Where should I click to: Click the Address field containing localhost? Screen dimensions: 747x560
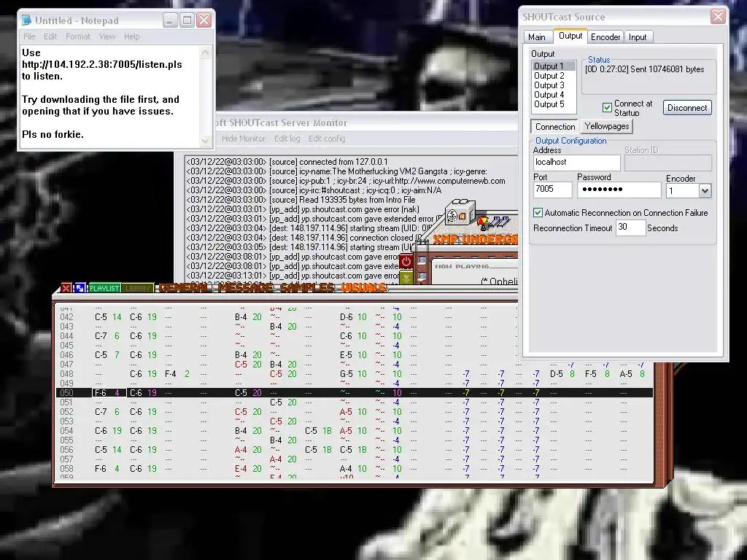point(576,163)
